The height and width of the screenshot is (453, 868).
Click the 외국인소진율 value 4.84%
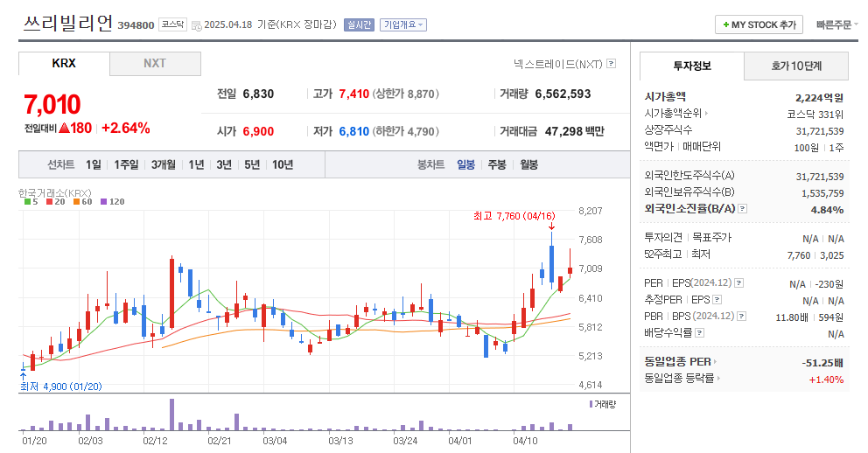tap(827, 210)
